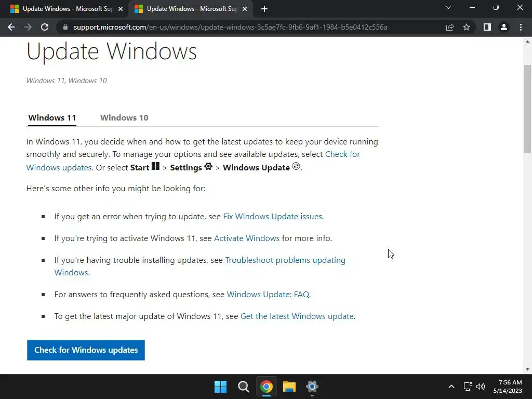
Task: Click the scrollbar down arrow
Action: tap(527, 369)
